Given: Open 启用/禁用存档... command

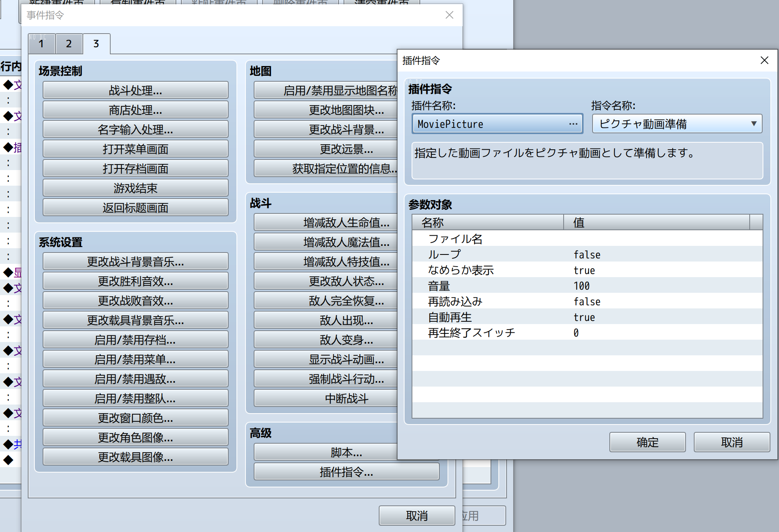Looking at the screenshot, I should click(135, 340).
